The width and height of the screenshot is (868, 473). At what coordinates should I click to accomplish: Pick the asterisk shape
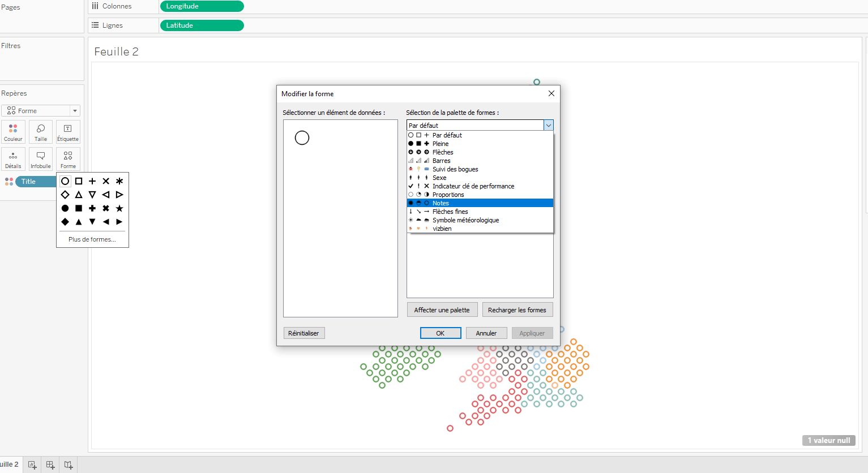pyautogui.click(x=119, y=181)
